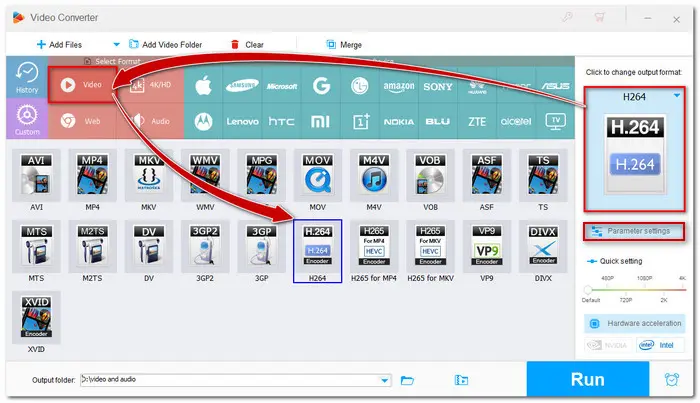The image size is (700, 403).
Task: Open the Xiaomi MI device category
Action: [x=321, y=121]
